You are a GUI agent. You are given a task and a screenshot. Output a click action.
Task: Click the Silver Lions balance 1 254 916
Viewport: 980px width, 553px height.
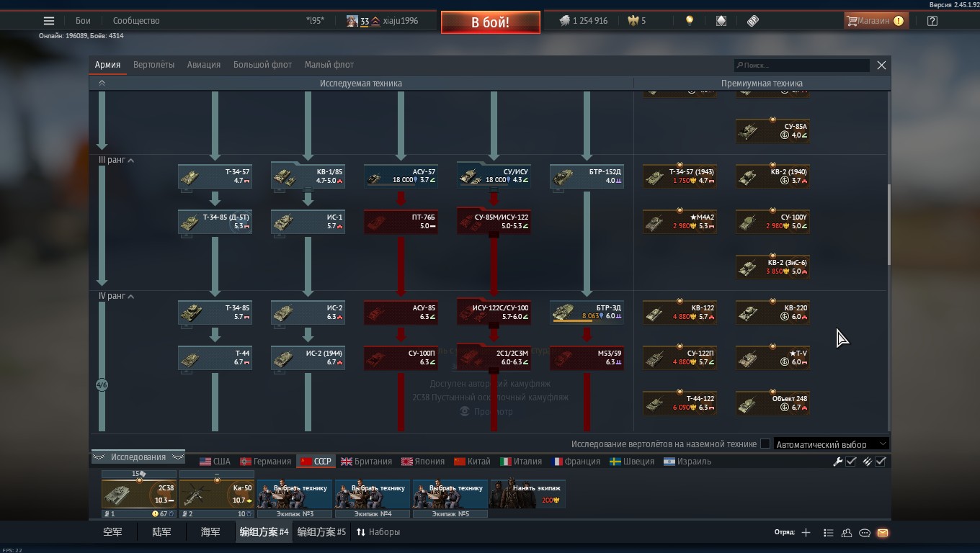click(584, 21)
